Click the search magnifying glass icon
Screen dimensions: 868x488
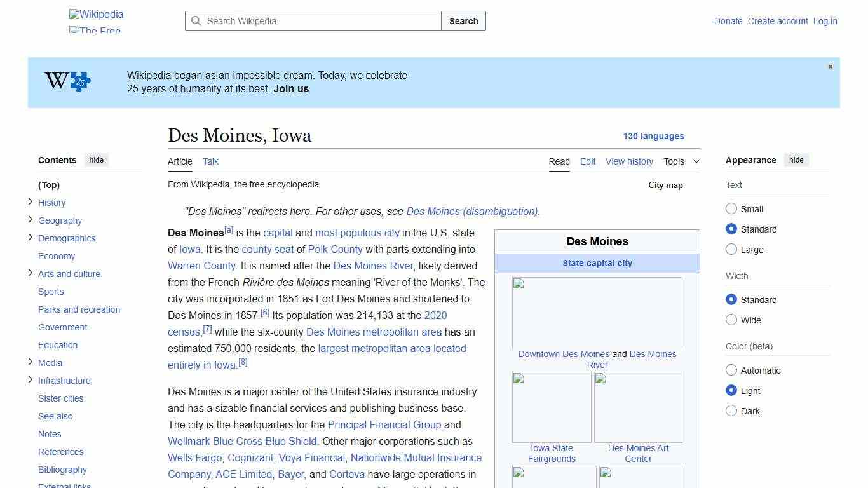[196, 21]
